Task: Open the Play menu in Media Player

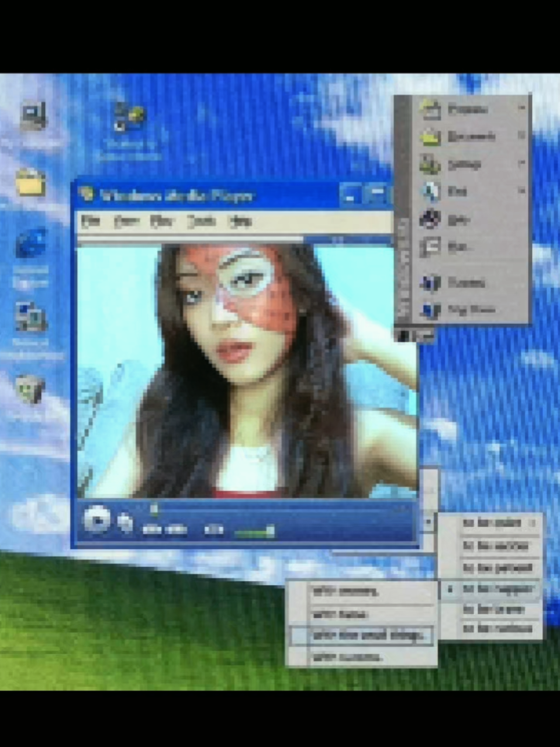Action: 162,221
